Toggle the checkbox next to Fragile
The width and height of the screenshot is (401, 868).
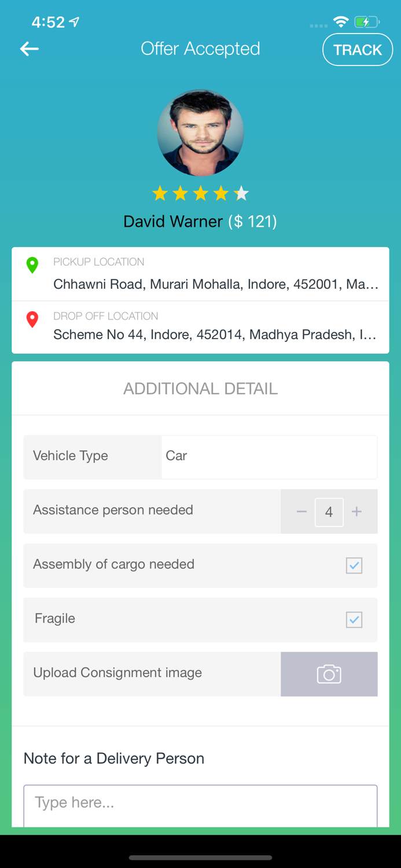354,619
